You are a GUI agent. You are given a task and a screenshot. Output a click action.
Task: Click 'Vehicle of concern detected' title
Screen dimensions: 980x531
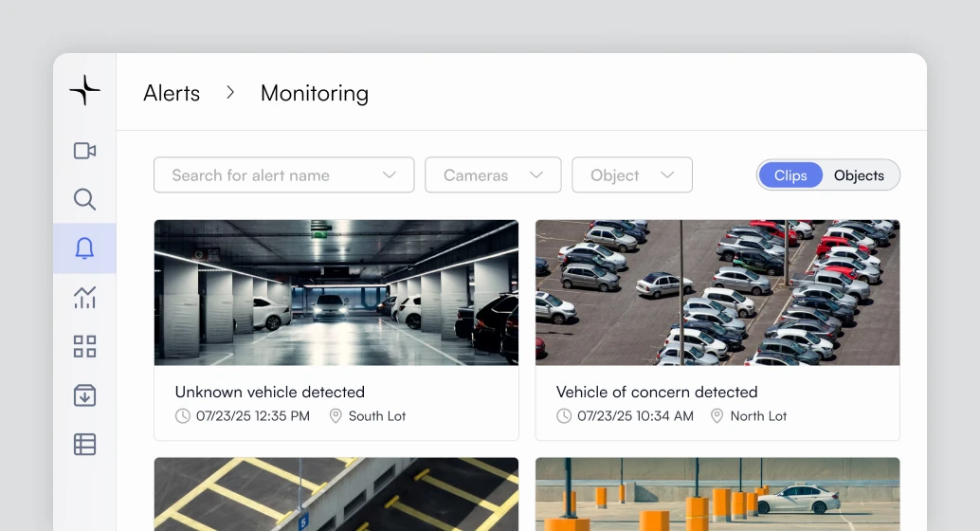(x=656, y=393)
